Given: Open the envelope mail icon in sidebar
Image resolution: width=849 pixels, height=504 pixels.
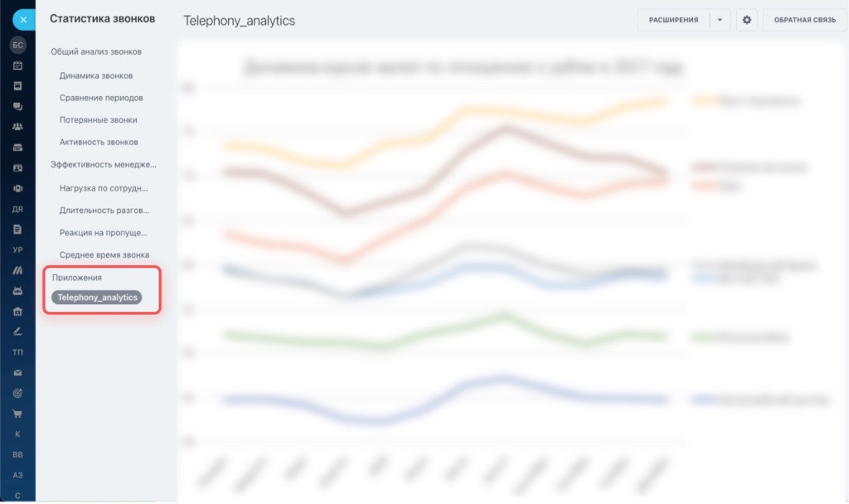Looking at the screenshot, I should pyautogui.click(x=17, y=372).
